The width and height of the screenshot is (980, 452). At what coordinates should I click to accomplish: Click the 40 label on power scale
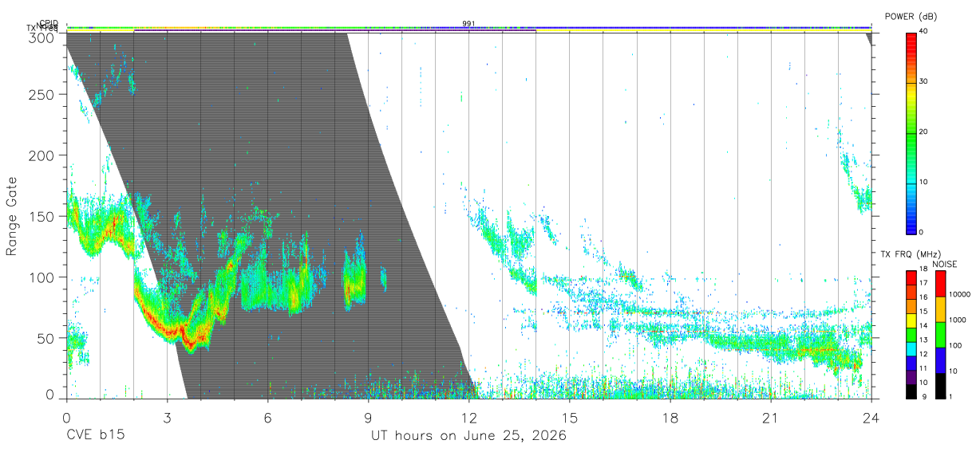pos(923,31)
